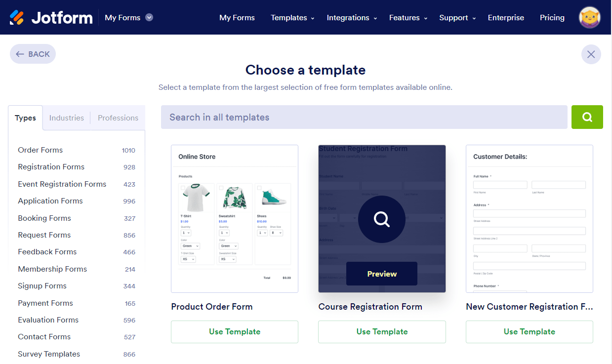Image resolution: width=612 pixels, height=364 pixels.
Task: Expand the Features menu in the navbar
Action: (408, 18)
